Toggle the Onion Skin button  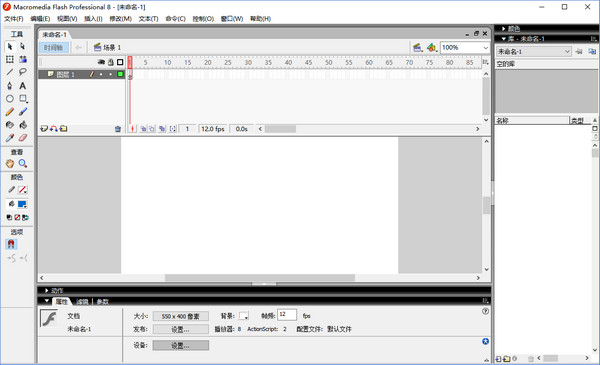[143, 129]
